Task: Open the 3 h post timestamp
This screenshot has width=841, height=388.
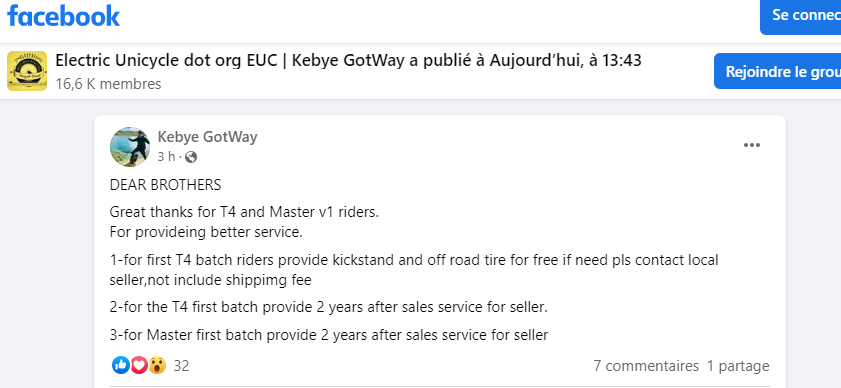Action: click(166, 157)
